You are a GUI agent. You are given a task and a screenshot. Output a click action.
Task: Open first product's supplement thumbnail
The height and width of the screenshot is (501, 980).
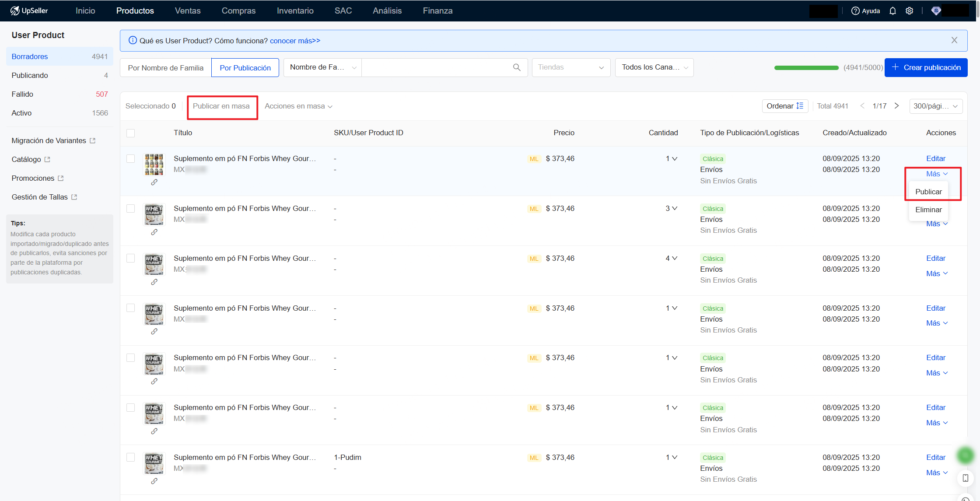coord(154,164)
